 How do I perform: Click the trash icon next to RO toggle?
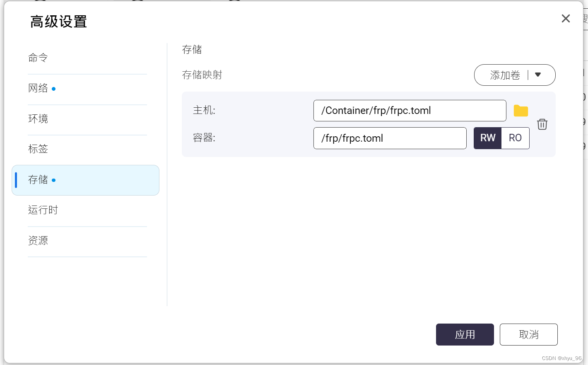(542, 124)
